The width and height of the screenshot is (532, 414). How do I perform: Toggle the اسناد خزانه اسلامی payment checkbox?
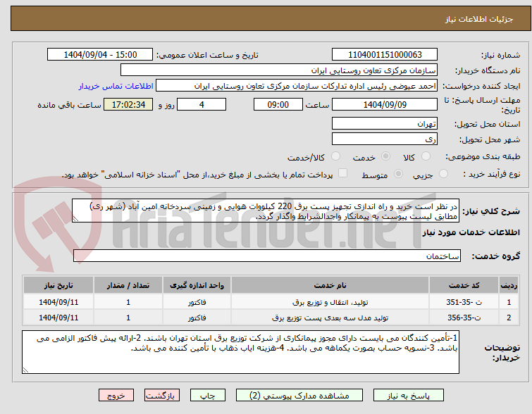coord(343,173)
